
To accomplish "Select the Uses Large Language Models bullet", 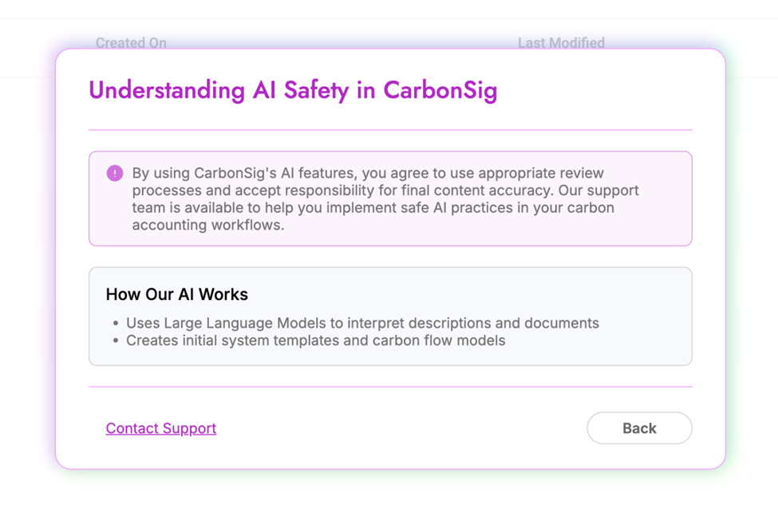I will (362, 323).
